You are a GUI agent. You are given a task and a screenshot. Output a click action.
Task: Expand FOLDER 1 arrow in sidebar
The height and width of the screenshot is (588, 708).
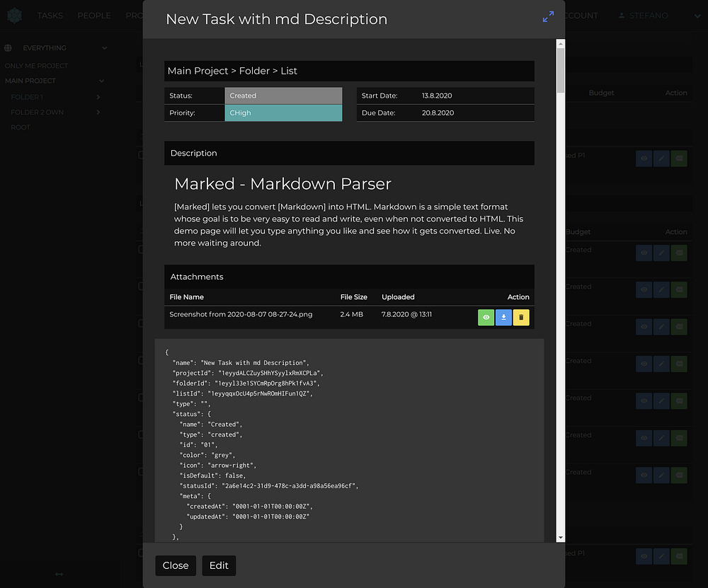coord(98,97)
